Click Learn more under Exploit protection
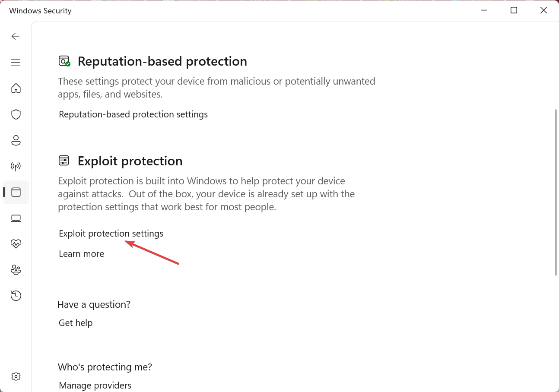Image resolution: width=559 pixels, height=392 pixels. tap(81, 254)
